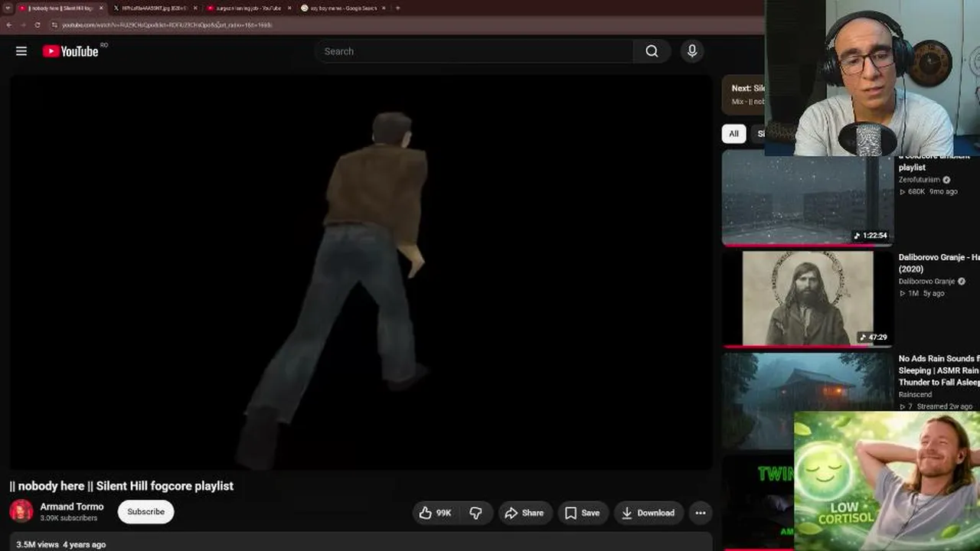The image size is (980, 551).
Task: Click the browser address bar URL
Action: point(167,24)
